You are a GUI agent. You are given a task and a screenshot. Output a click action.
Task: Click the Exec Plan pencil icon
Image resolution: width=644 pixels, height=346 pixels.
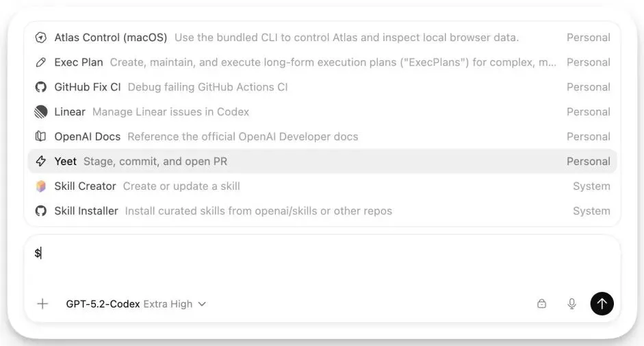(41, 62)
